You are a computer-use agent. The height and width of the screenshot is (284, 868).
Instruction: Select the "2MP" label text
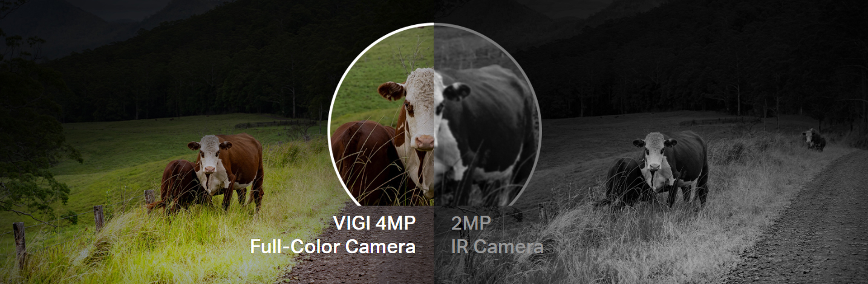click(471, 224)
